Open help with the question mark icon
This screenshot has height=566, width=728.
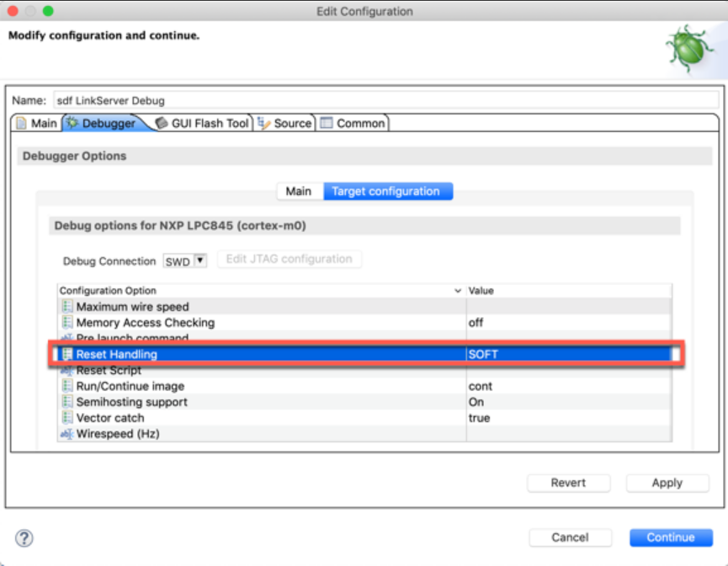coord(24,538)
